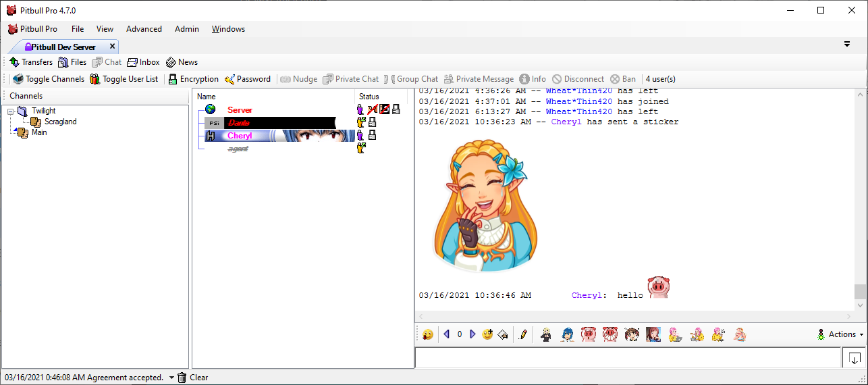Screen dimensions: 868x385
Task: Open the View menu
Action: tap(105, 29)
